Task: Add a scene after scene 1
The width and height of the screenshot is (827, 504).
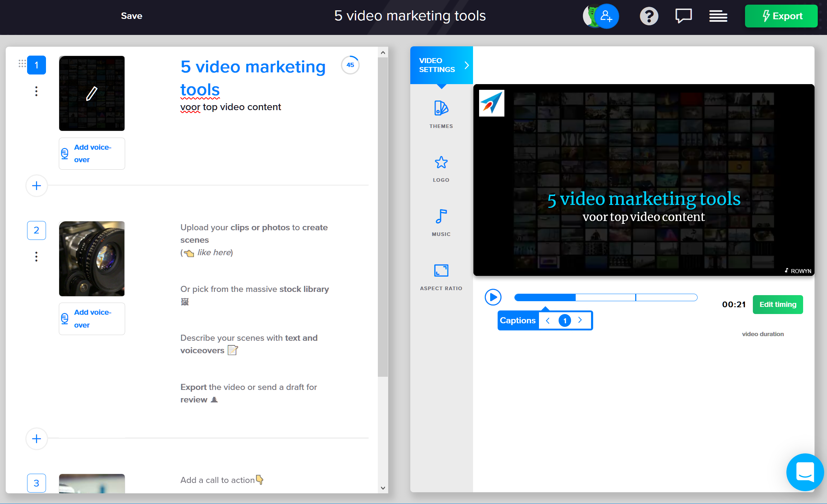Action: tap(37, 186)
